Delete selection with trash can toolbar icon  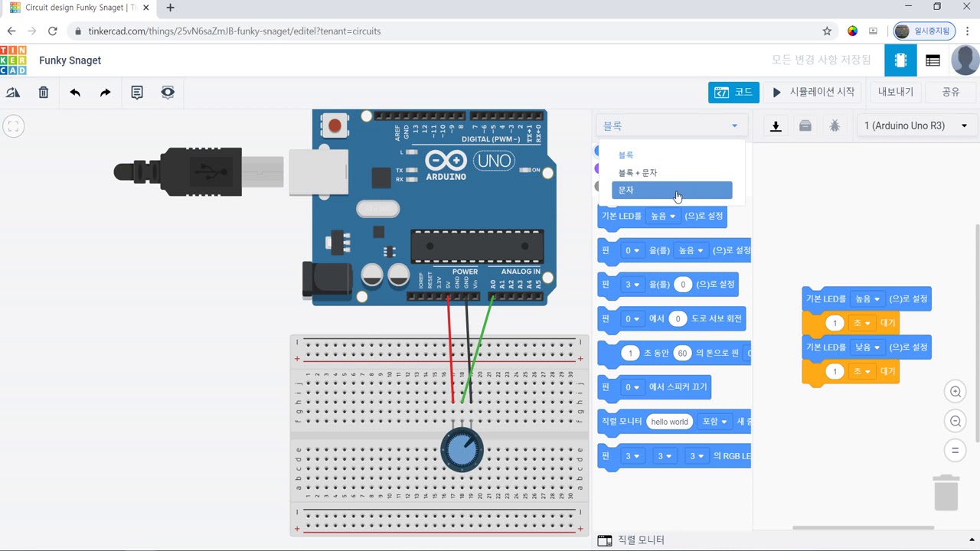44,93
